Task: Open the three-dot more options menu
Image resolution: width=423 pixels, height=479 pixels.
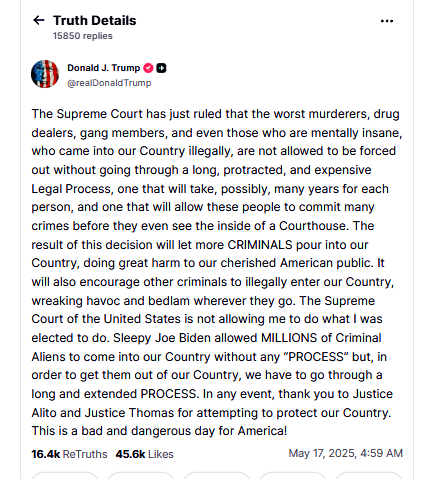Action: pyautogui.click(x=387, y=21)
